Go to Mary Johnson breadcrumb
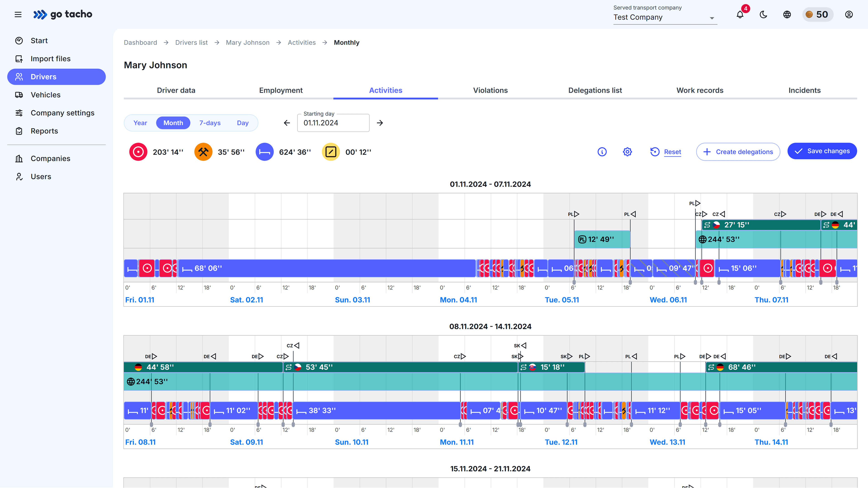868x488 pixels. [x=248, y=43]
